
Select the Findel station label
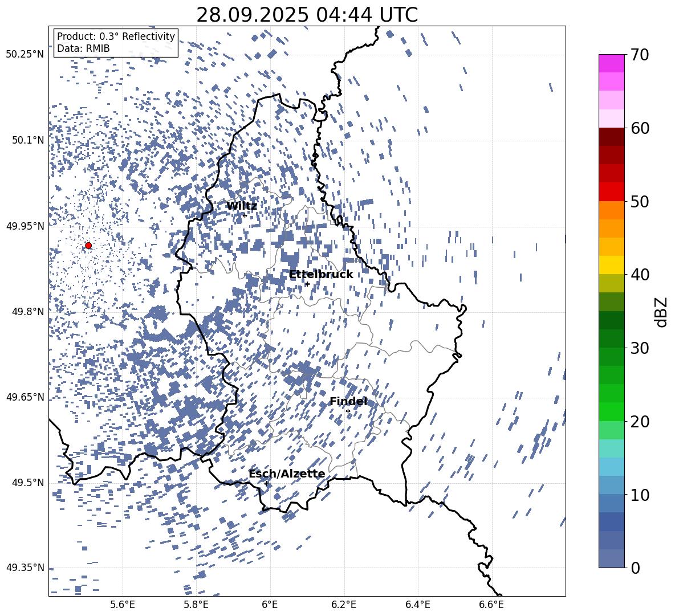pos(348,401)
